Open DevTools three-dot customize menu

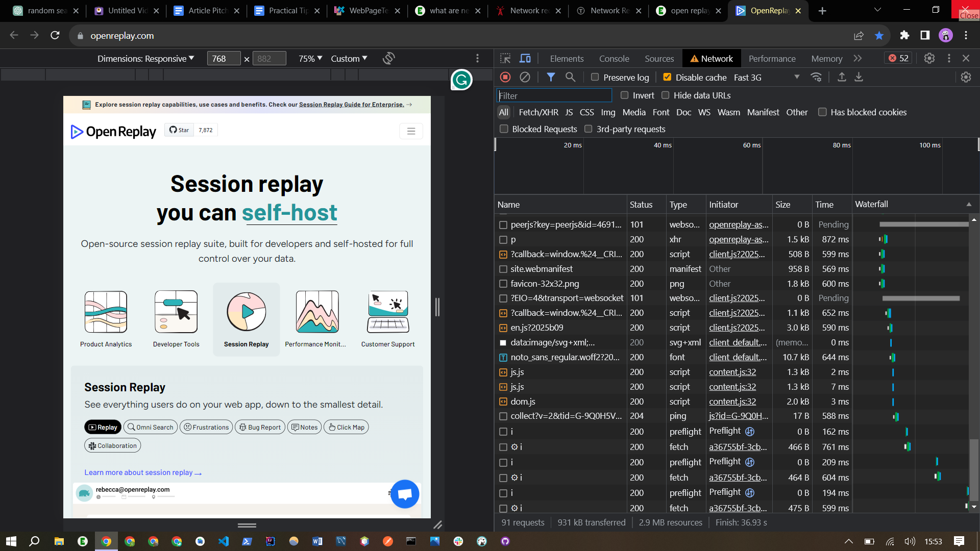(x=949, y=58)
